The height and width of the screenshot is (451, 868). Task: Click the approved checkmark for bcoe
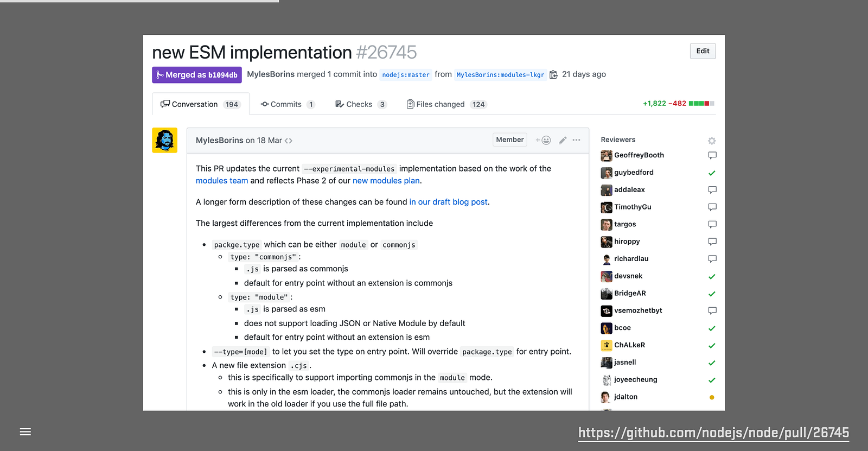(712, 328)
